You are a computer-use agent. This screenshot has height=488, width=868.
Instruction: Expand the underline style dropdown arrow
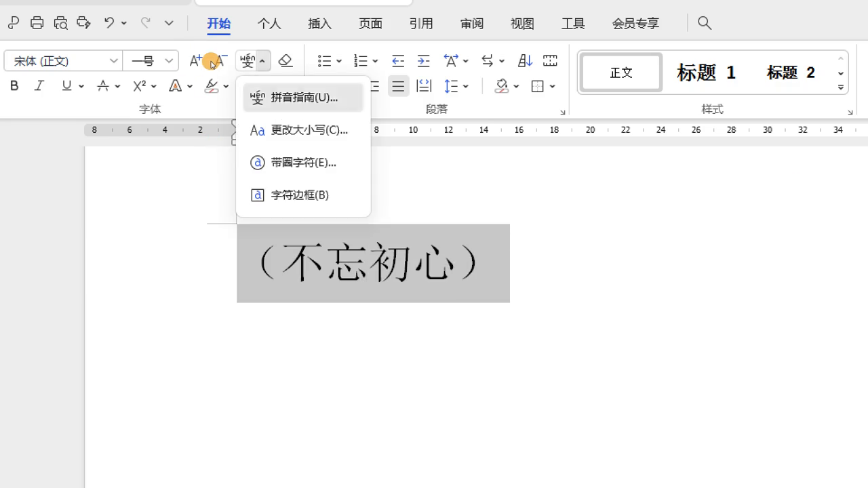point(81,87)
